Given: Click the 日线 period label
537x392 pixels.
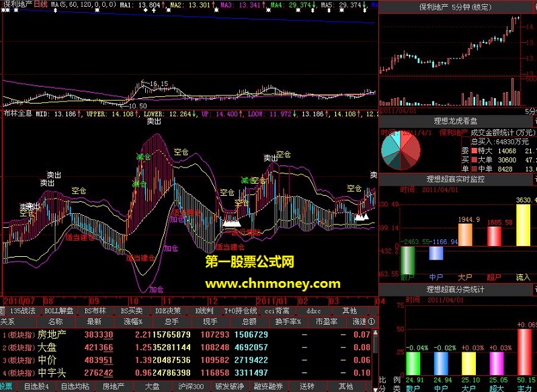Looking at the screenshot, I should click(x=40, y=5).
